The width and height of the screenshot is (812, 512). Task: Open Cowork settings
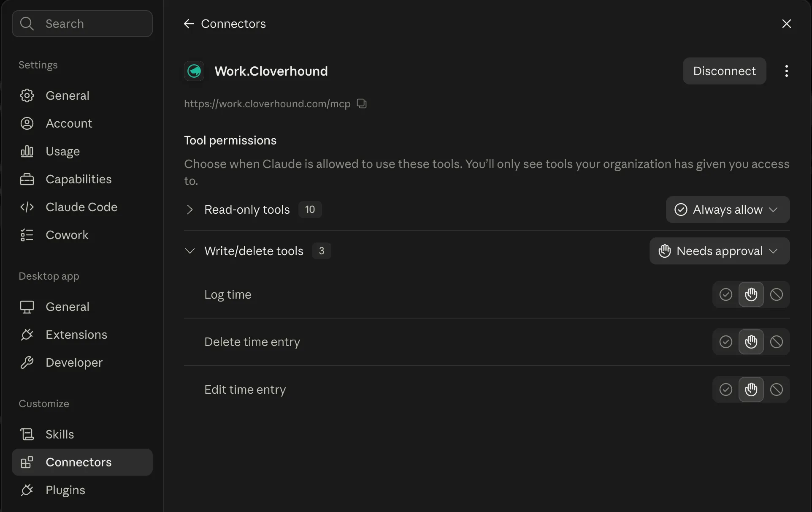tap(82, 235)
